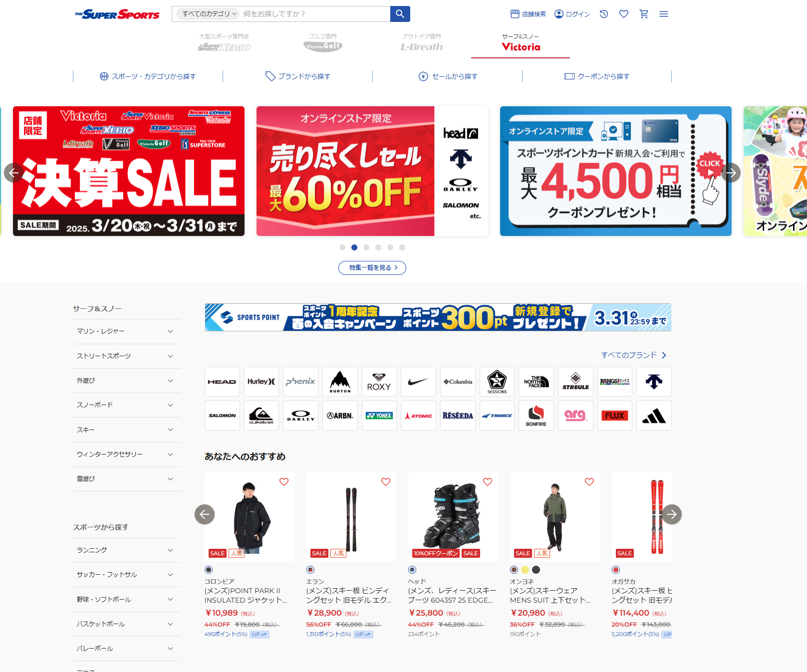807x672 pixels.
Task: Favorite the Onyone ski wear suit
Action: 589,482
